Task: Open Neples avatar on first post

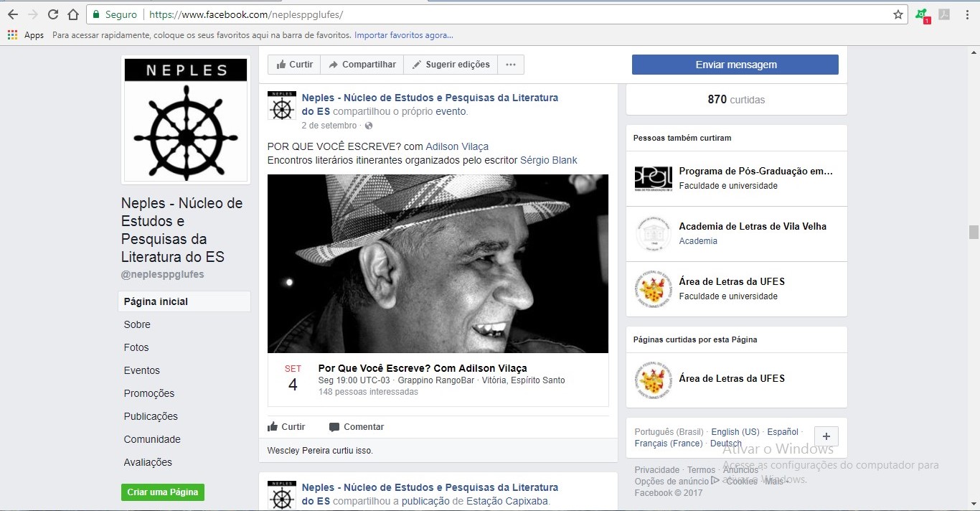Action: click(x=282, y=106)
